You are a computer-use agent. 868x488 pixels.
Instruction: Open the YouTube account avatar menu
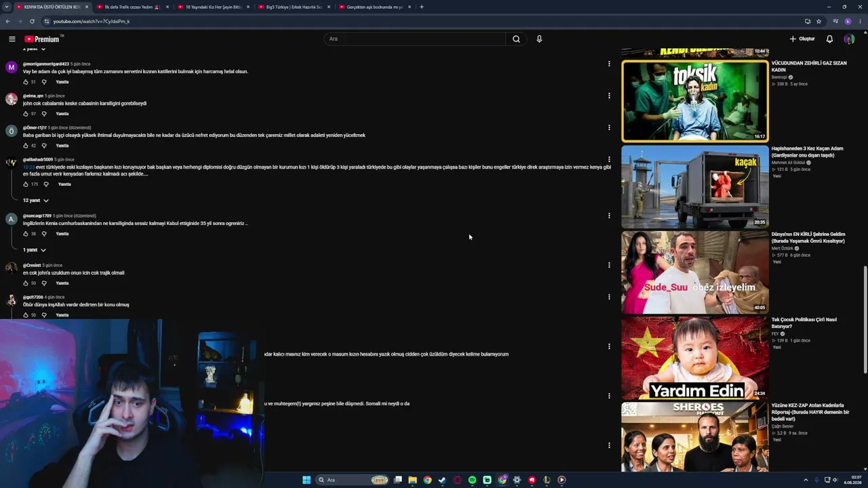coord(848,39)
